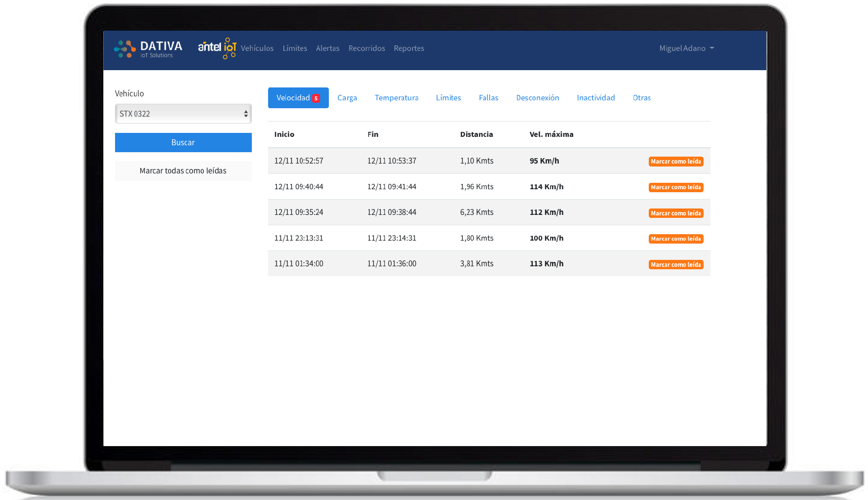
Task: Switch to the Temperatura tab
Action: point(396,98)
